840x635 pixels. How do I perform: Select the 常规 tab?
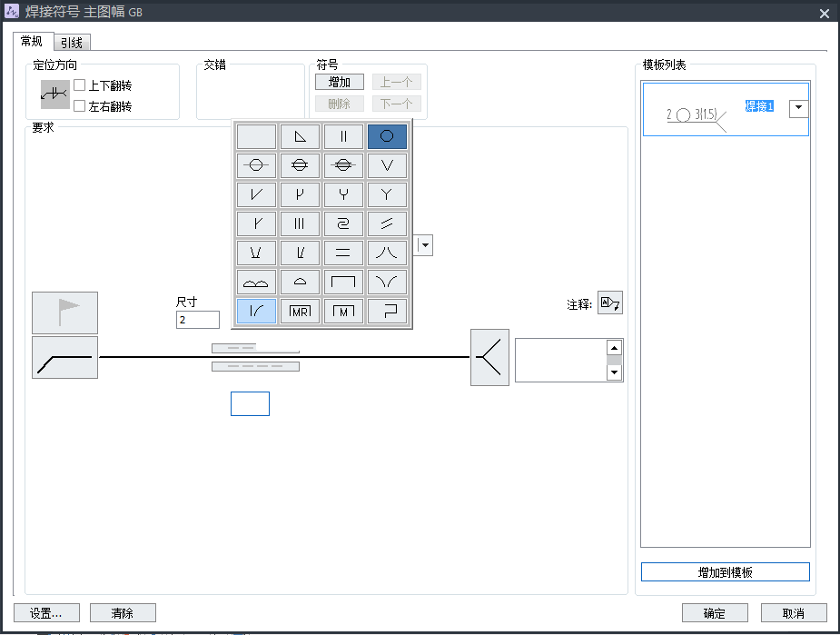click(32, 42)
